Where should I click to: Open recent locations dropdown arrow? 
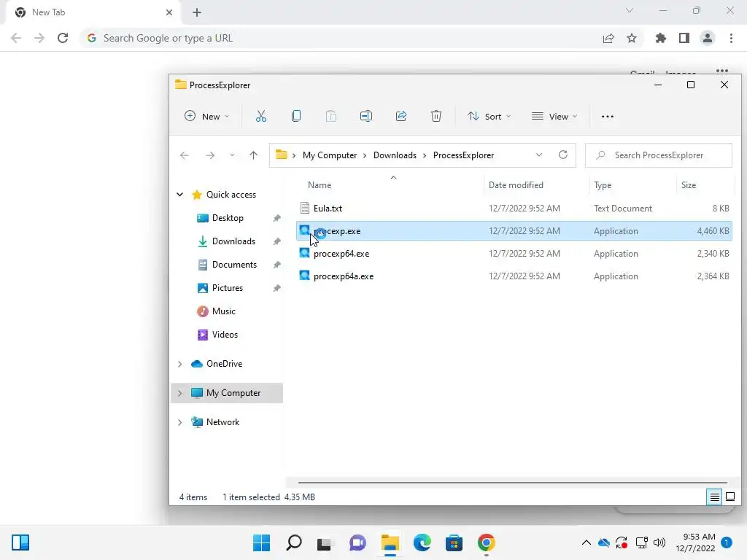pos(232,155)
